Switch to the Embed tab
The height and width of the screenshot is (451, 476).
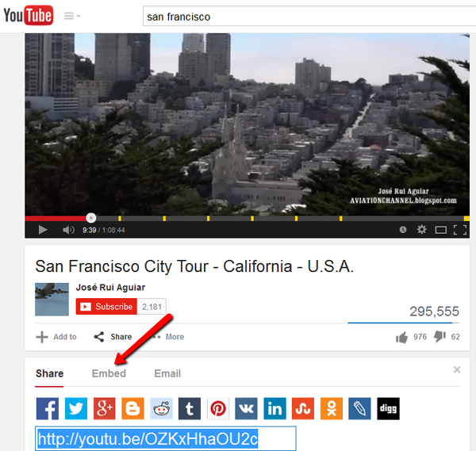click(x=109, y=373)
